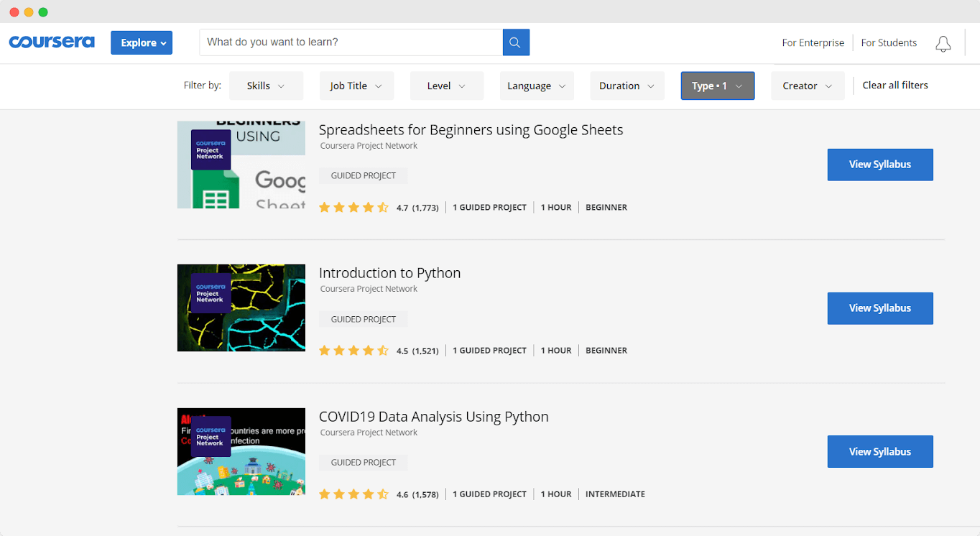Screen dimensions: 980x536
Task: Click star rating of Introduction to Python
Action: tap(353, 351)
